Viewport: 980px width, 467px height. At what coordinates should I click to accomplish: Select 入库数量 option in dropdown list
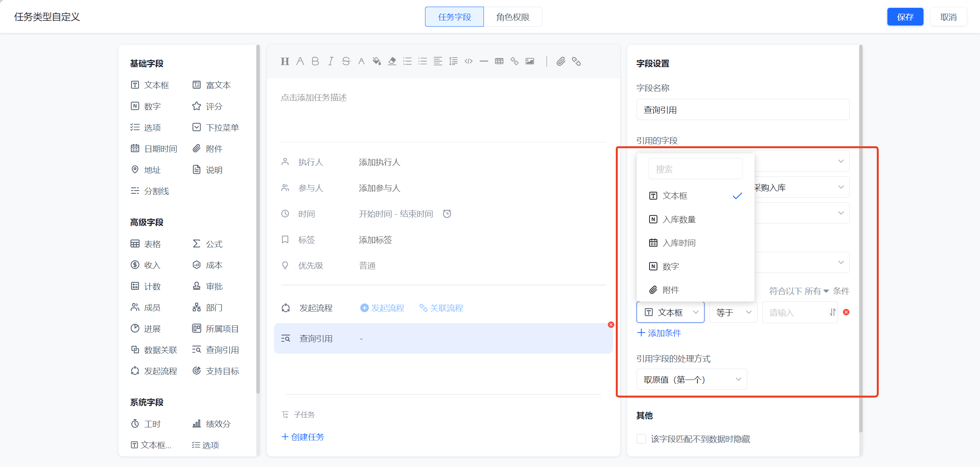click(695, 219)
